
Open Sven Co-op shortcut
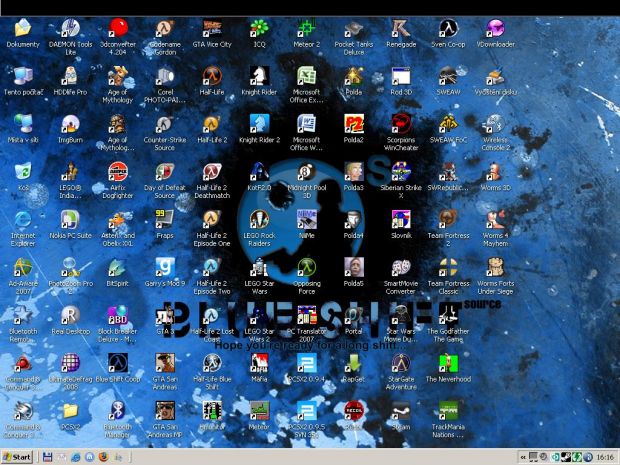(448, 28)
